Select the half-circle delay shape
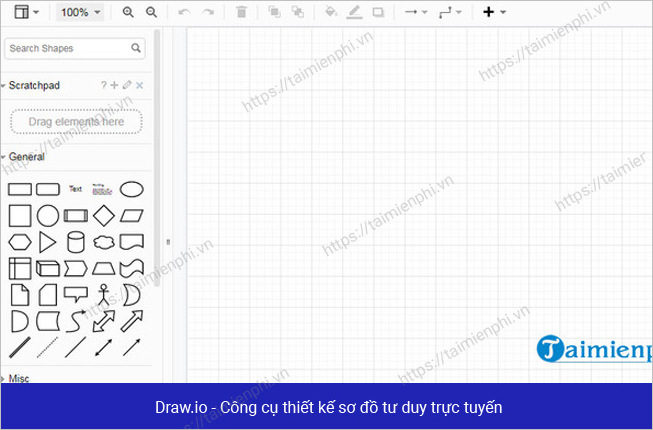Image resolution: width=653 pixels, height=430 pixels. tap(20, 321)
